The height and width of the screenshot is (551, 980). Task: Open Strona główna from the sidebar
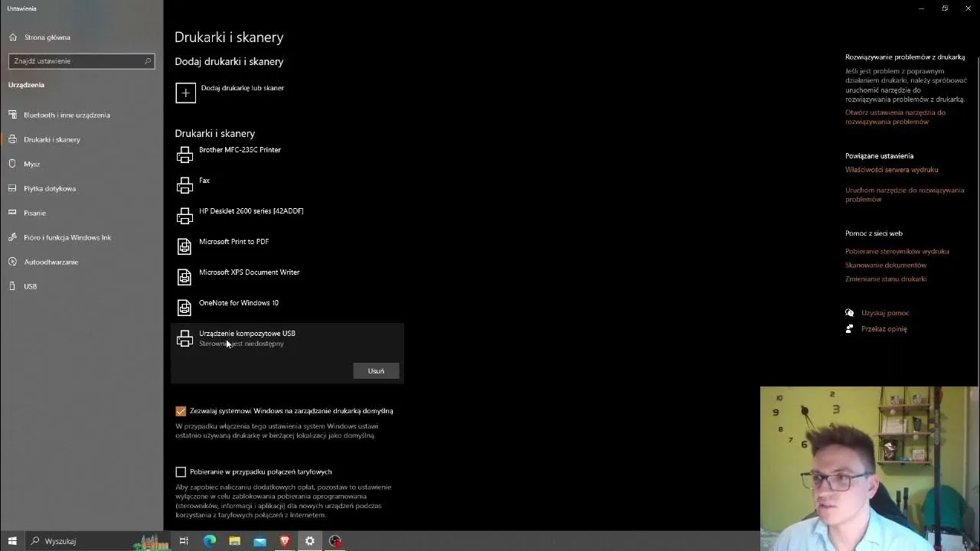(47, 37)
